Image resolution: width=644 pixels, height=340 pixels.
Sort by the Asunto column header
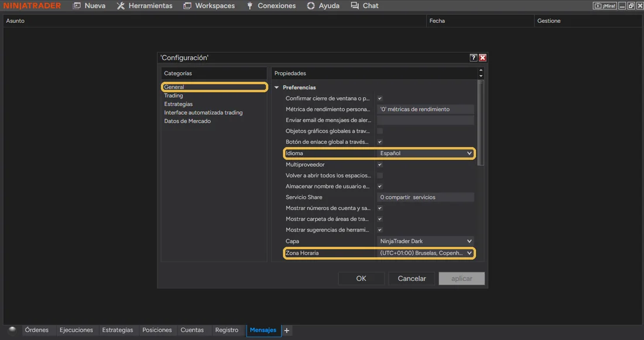(x=215, y=21)
